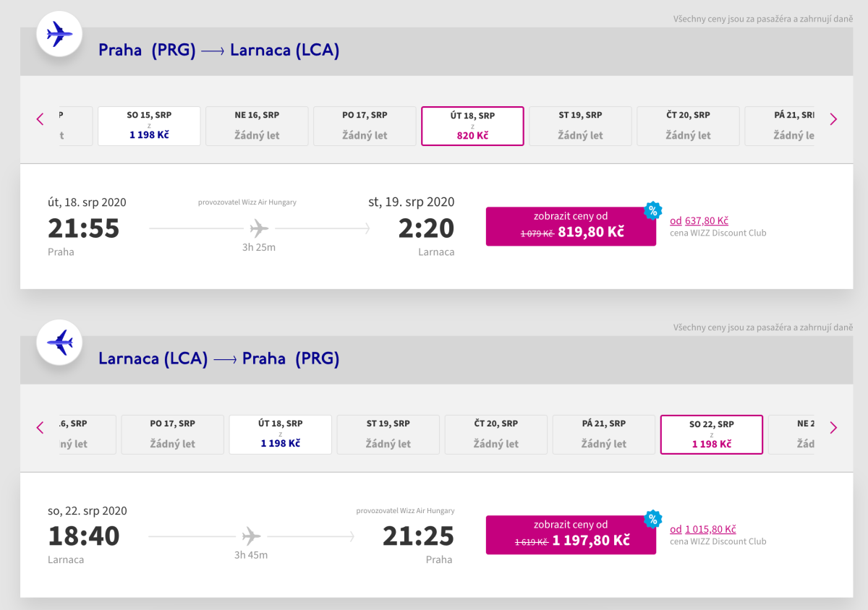Click outbound date PO 17, SRP
Image resolution: width=868 pixels, height=610 pixels.
point(365,126)
